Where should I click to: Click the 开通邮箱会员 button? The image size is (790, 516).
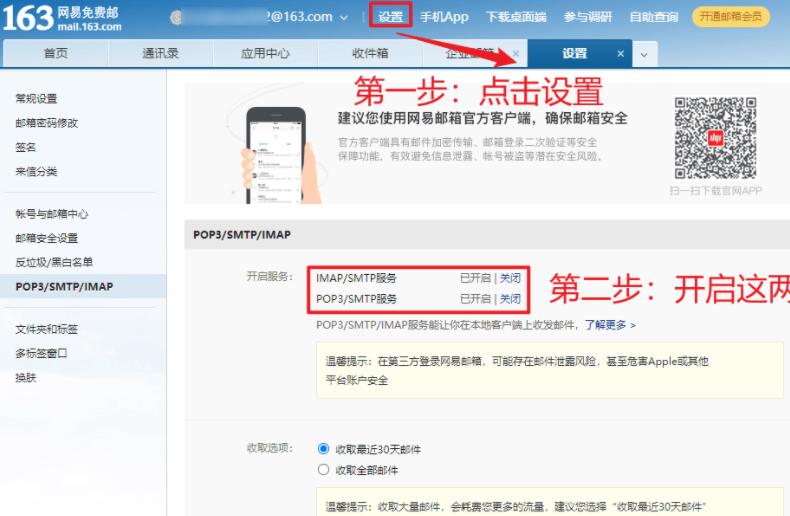(x=731, y=17)
